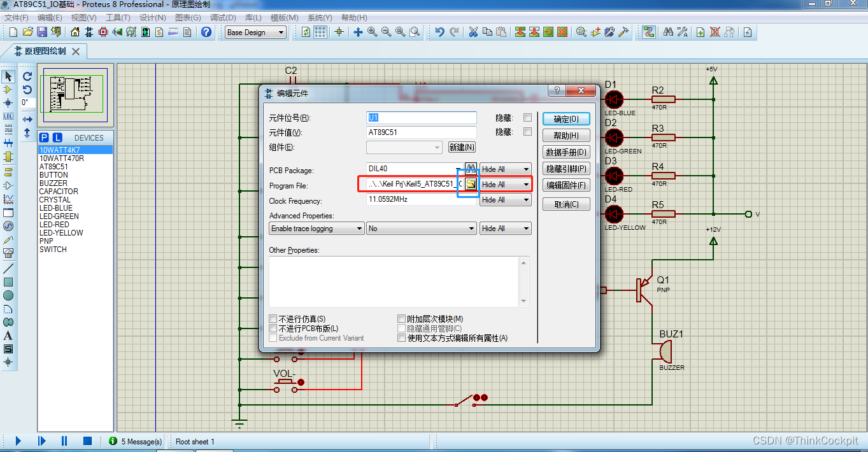
Task: Open the PCB Layout chip icon
Action: click(103, 32)
